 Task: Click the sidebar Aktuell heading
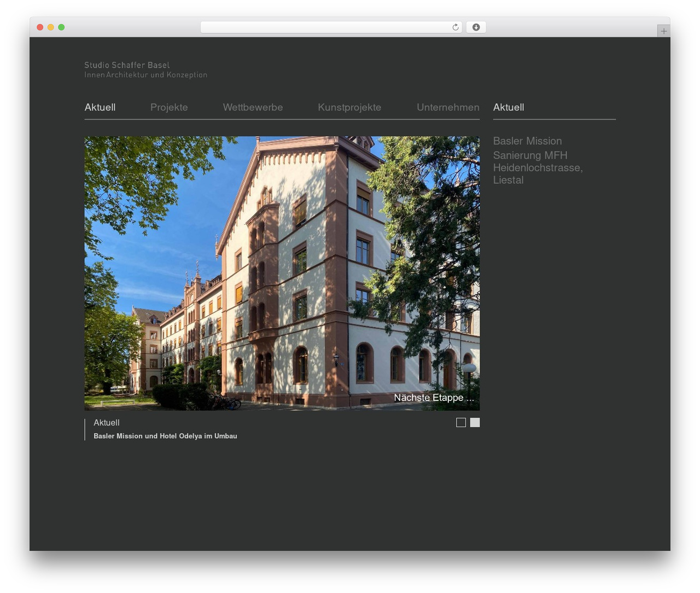tap(509, 107)
